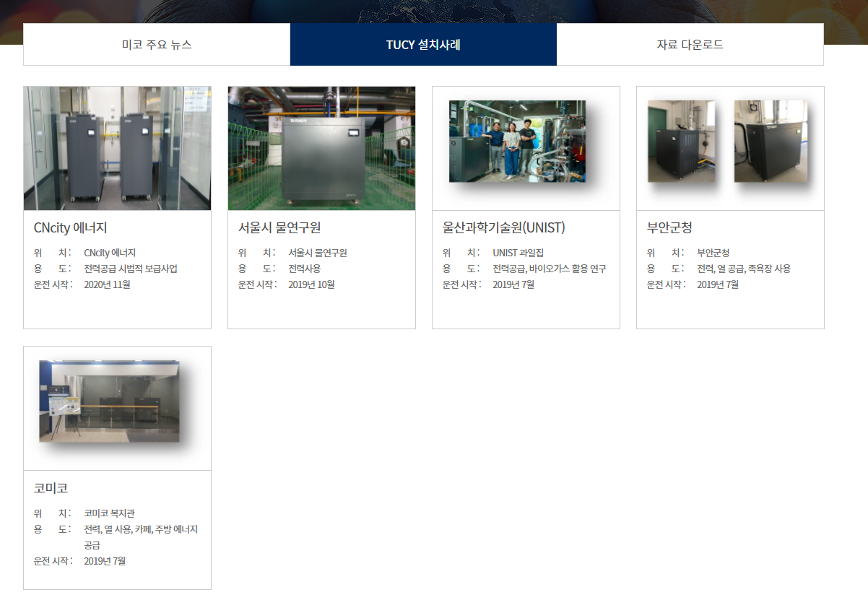Open the 부안군청 right unit photo
Screen dimensions: 868x600
[771, 141]
